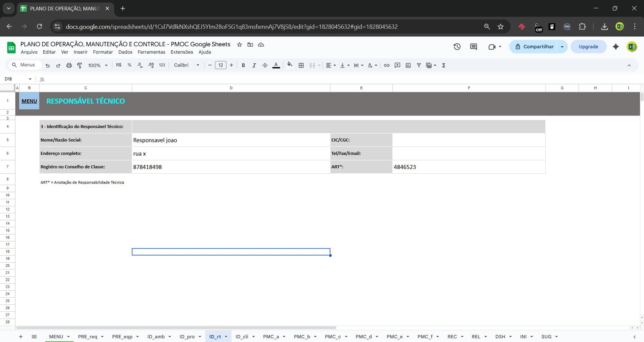Viewport: 644px width, 342px height.
Task: Click the functions sigma icon
Action: pyautogui.click(x=444, y=65)
